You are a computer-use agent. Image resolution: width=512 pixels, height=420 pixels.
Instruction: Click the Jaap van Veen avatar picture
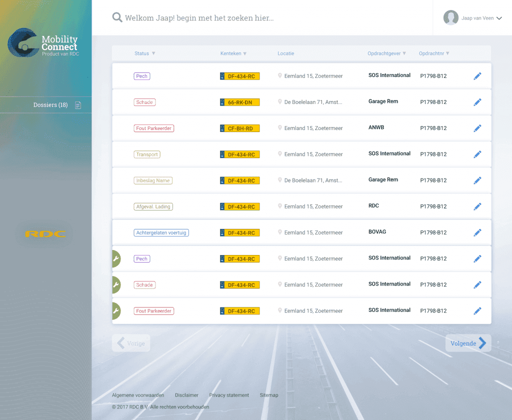click(450, 17)
